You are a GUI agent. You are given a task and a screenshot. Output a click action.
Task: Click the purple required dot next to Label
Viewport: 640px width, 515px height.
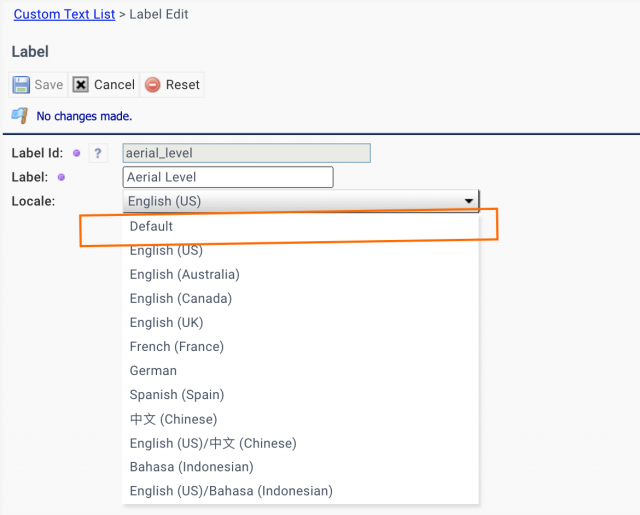(x=61, y=177)
